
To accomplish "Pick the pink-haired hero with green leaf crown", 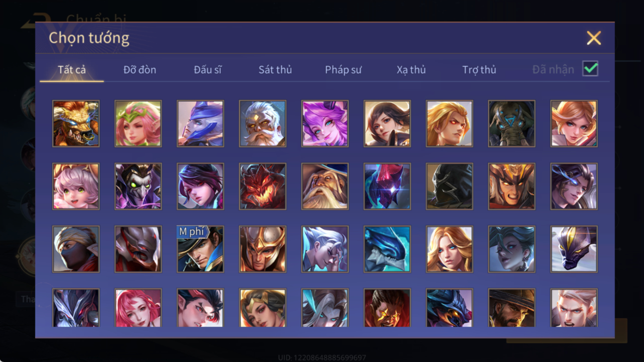I will coord(138,124).
